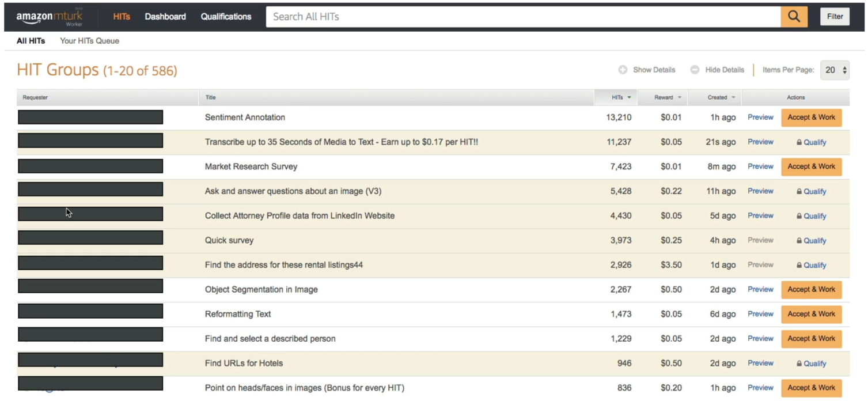This screenshot has width=868, height=401.
Task: Click the HIT Groups (1-20 of 586) heading
Action: 97,70
